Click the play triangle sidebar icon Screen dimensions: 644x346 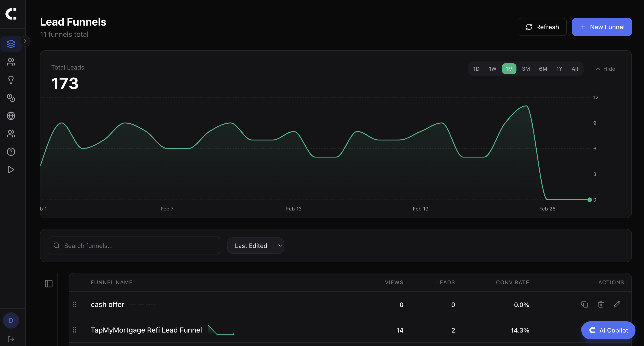coord(11,170)
